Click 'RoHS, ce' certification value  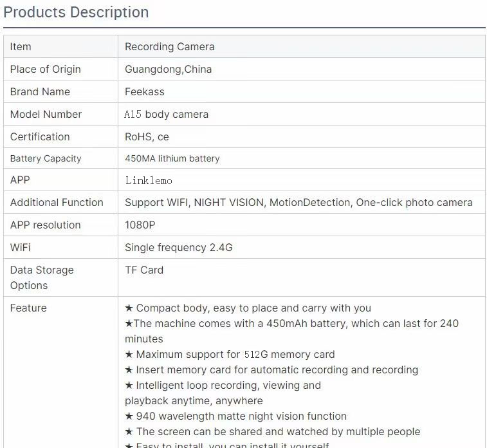(x=147, y=136)
